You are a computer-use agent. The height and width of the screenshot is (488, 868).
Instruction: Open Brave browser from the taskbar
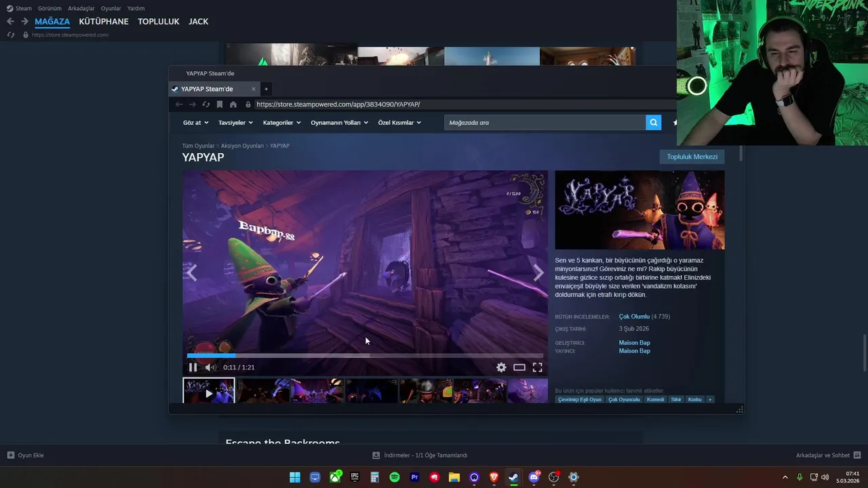click(494, 477)
